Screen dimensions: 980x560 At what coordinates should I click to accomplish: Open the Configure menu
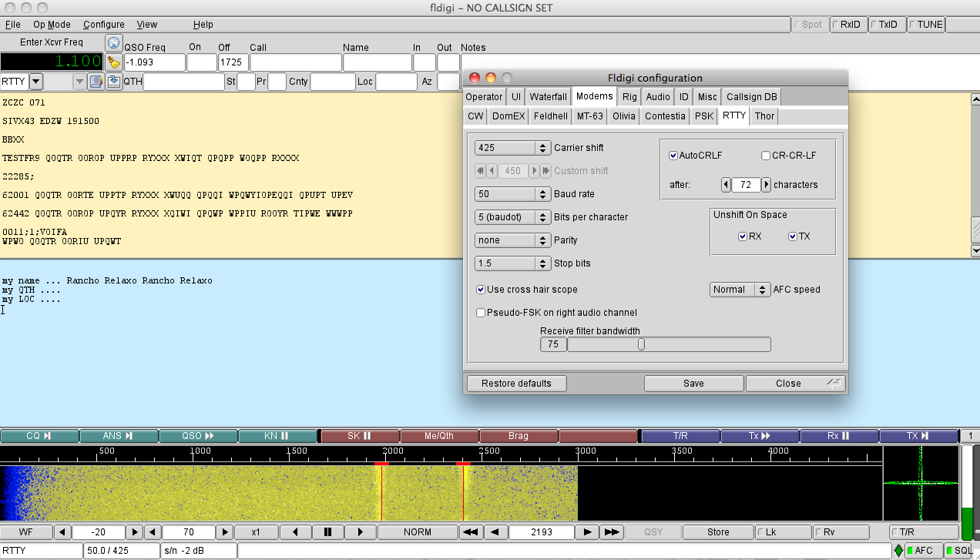[104, 25]
